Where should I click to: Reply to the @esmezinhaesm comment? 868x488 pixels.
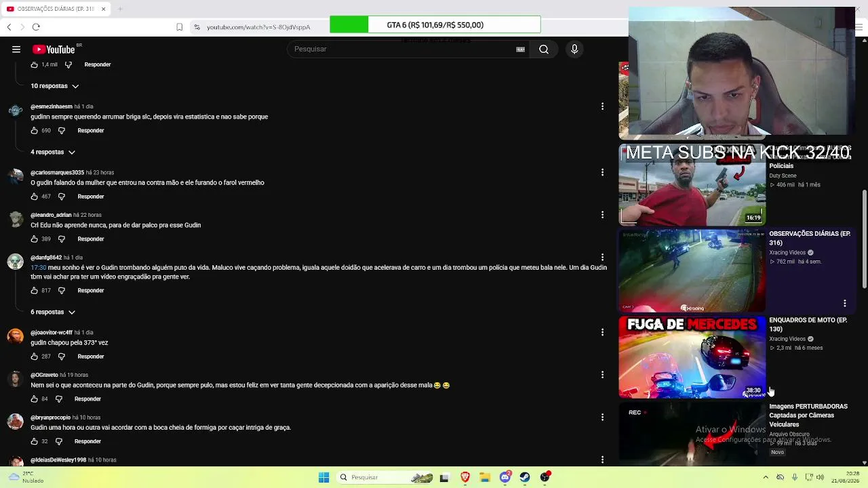91,130
